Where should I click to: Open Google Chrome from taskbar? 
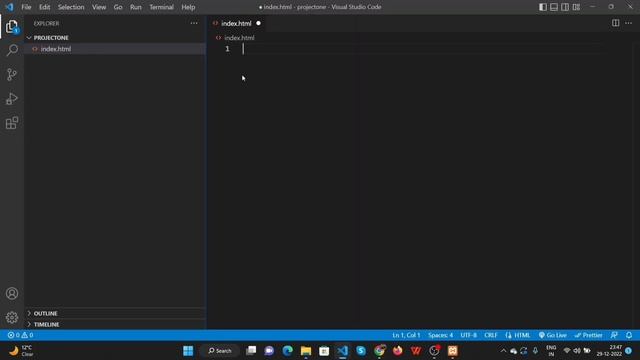tap(379, 351)
